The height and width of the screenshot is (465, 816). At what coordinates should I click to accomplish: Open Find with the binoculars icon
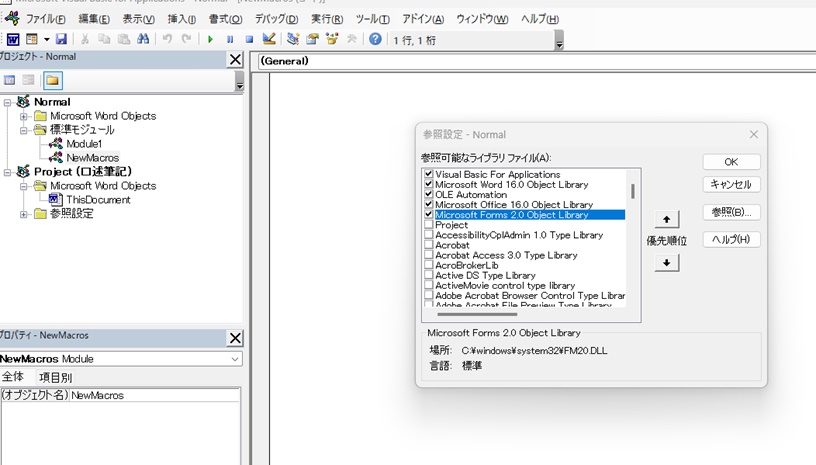pyautogui.click(x=143, y=39)
